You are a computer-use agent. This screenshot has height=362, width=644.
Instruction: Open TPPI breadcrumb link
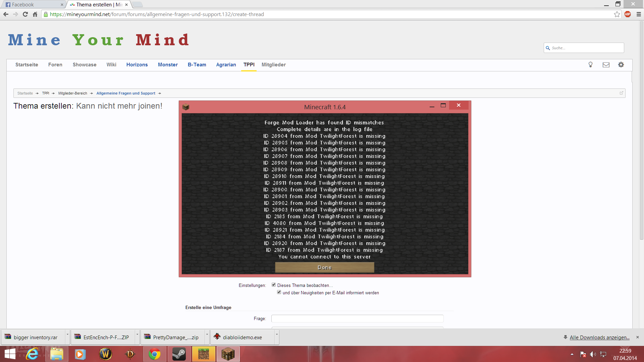(x=46, y=93)
